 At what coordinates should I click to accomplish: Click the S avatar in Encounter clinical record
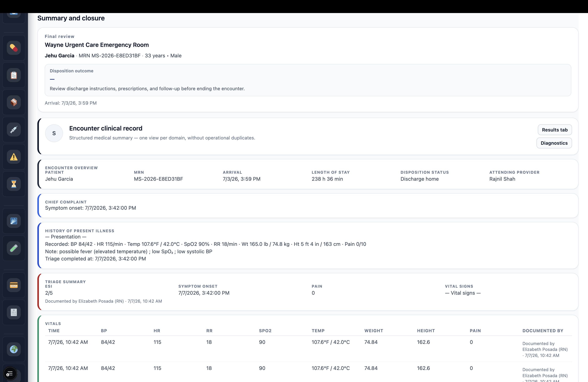[x=54, y=133]
